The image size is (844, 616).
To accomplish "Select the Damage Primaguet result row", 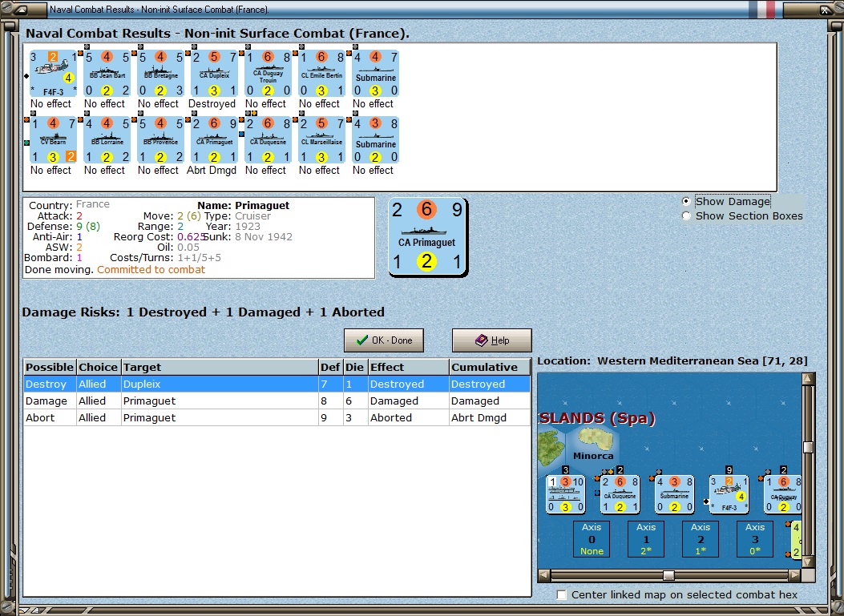I will [x=277, y=401].
